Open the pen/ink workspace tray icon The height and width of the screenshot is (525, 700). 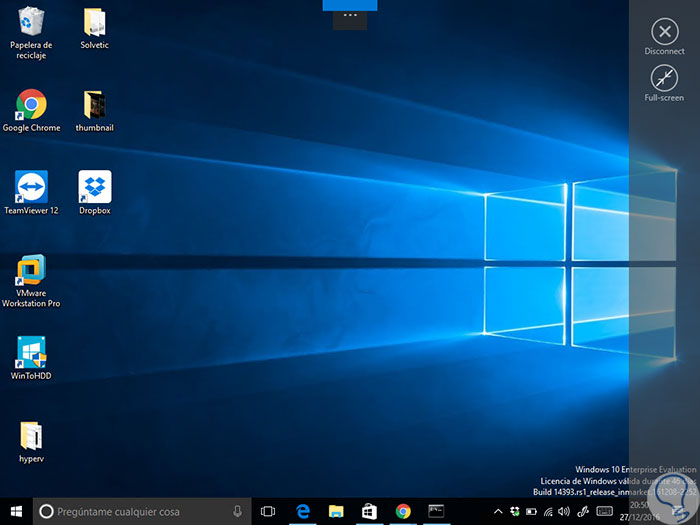click(x=583, y=511)
